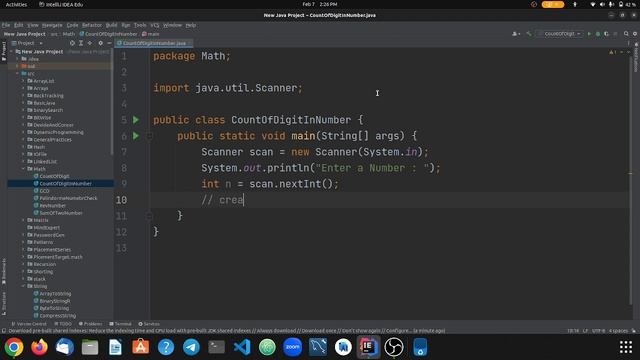Hide the Project panel with minus icon

coord(109,43)
